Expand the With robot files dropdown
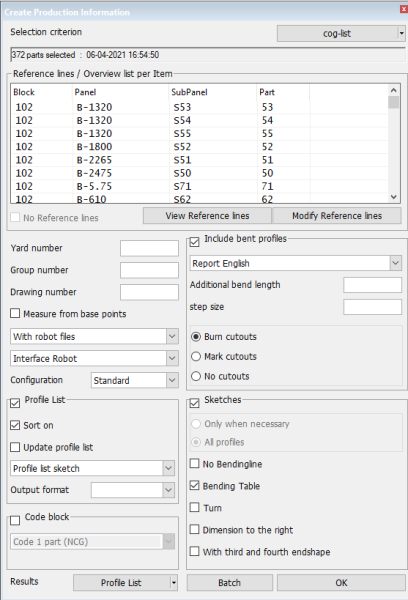This screenshot has width=408, height=600. 172,336
